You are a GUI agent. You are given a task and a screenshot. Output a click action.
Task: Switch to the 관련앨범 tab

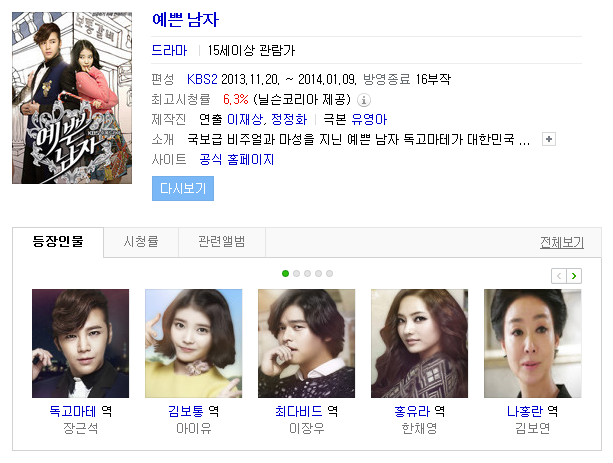click(x=222, y=242)
